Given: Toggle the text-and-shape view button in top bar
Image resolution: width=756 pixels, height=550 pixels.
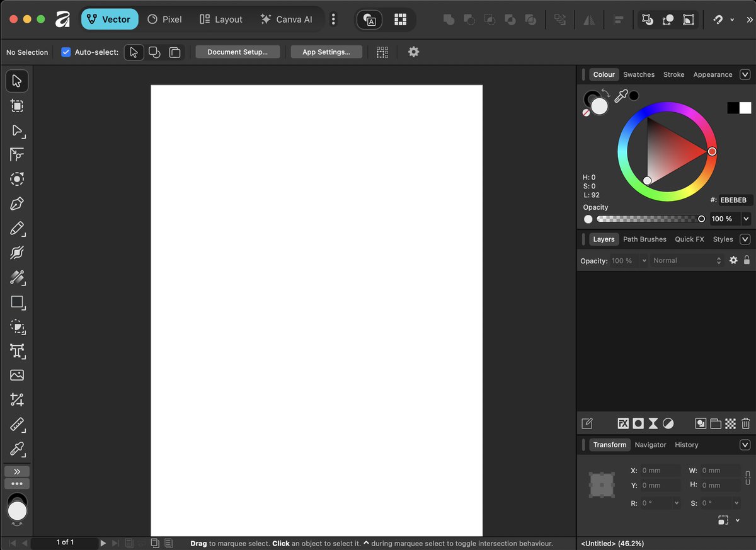Looking at the screenshot, I should click(370, 20).
